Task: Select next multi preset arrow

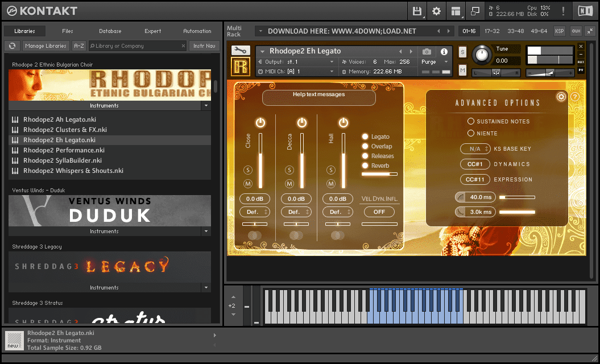Action: point(449,31)
